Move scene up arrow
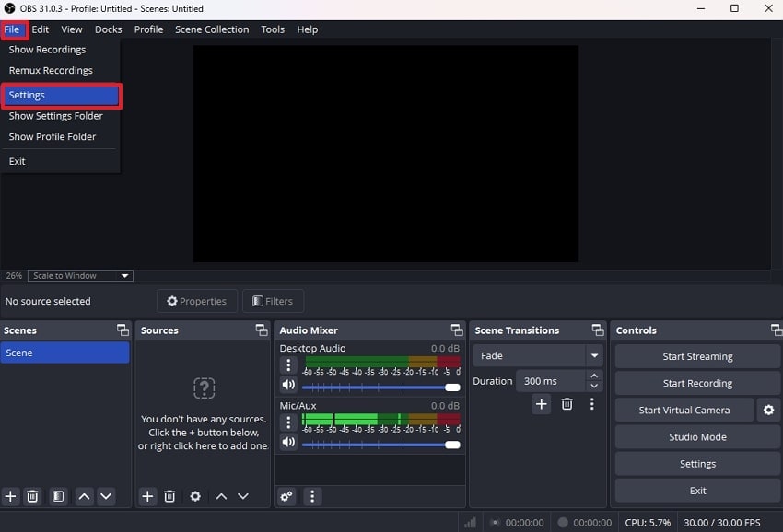Viewport: 783px width, 532px height. point(85,496)
